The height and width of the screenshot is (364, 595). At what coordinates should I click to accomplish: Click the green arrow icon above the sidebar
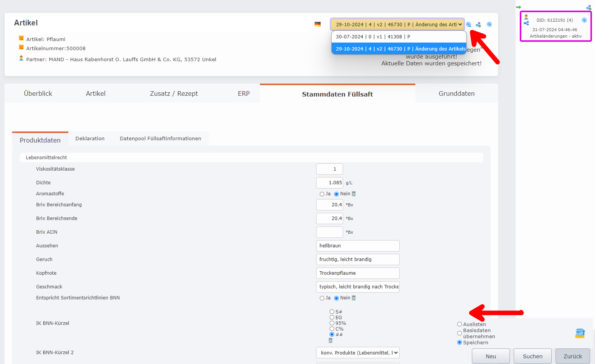tap(519, 7)
